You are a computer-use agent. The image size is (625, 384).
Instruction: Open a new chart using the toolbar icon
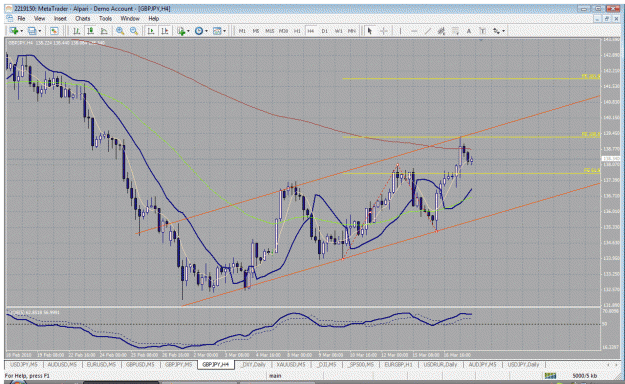tap(14, 31)
